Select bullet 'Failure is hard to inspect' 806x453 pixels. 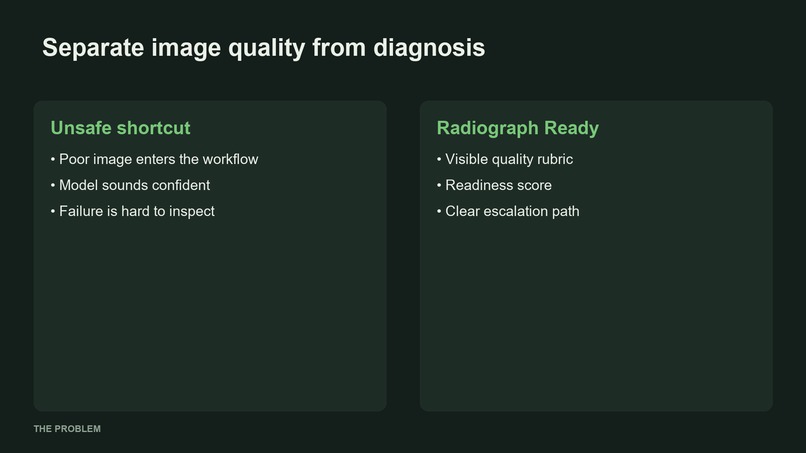(133, 211)
